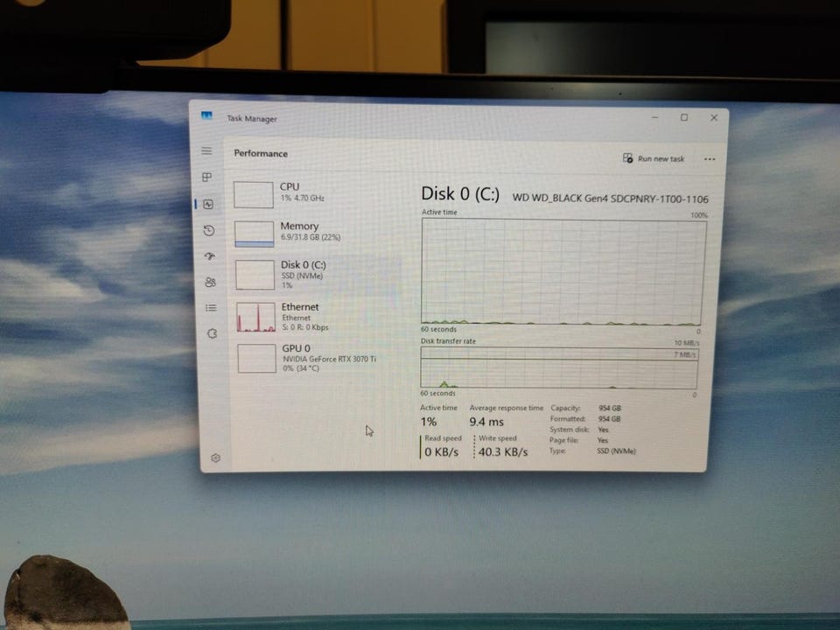This screenshot has height=630, width=840.
Task: Click the Type SSD (NVMe) value
Action: pos(616,451)
